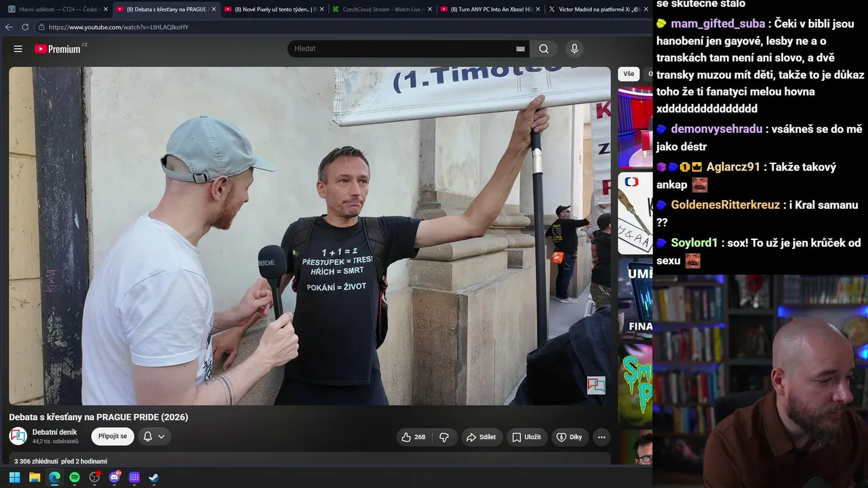
Task: Like the video with thumbs up 268
Action: tap(414, 437)
